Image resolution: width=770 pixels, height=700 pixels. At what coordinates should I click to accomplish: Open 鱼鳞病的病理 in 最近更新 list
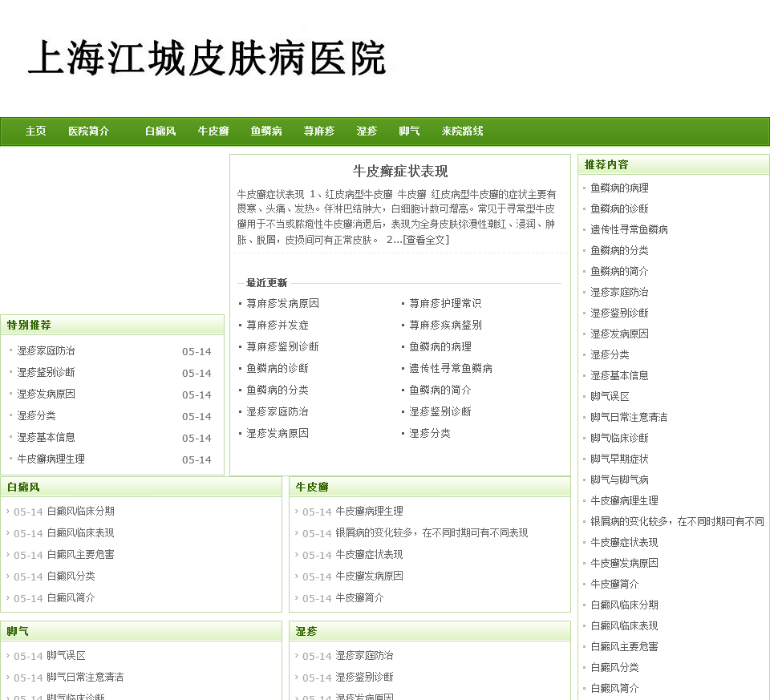point(440,346)
